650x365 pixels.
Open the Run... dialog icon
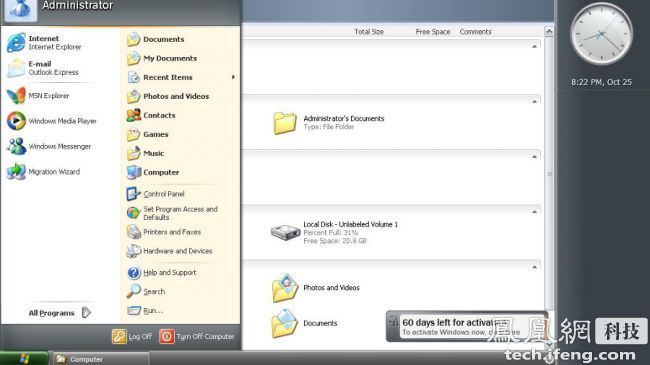pos(133,310)
